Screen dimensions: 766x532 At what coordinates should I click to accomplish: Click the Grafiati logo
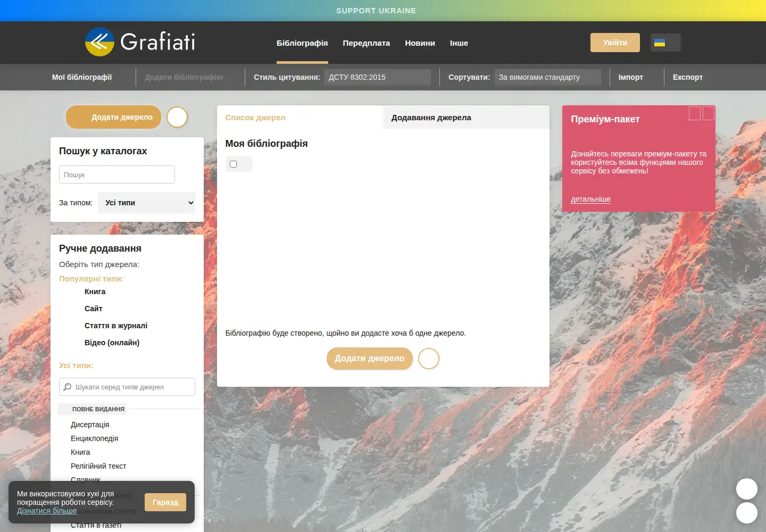140,42
